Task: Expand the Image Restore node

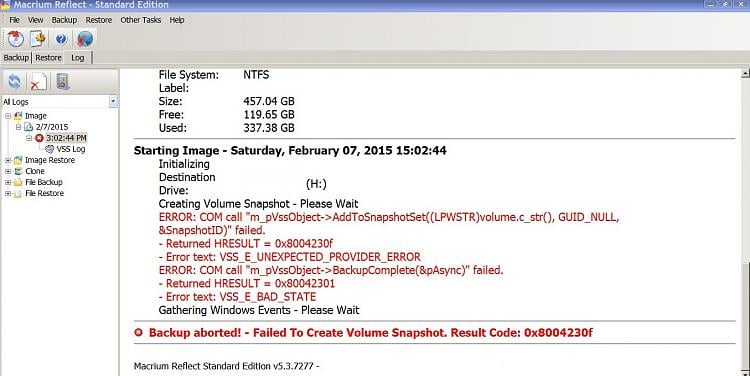Action: pyautogui.click(x=8, y=160)
